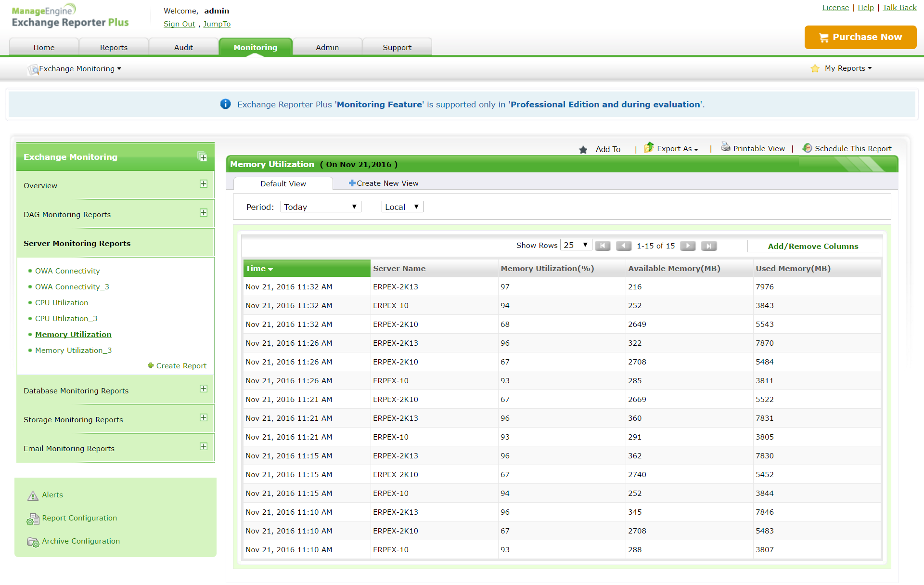Screen dimensions: 924x585
Task: Expand the Overview section
Action: [x=204, y=184]
